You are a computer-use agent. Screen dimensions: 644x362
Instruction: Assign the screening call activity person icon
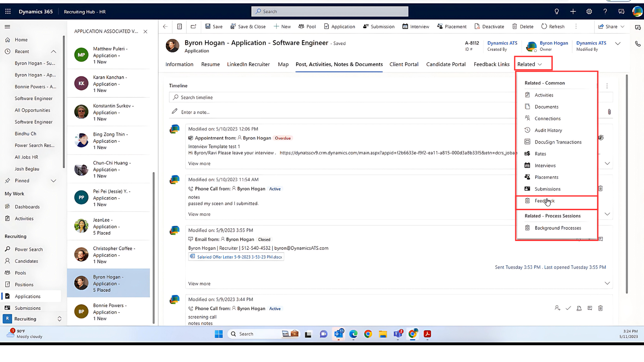click(x=557, y=308)
